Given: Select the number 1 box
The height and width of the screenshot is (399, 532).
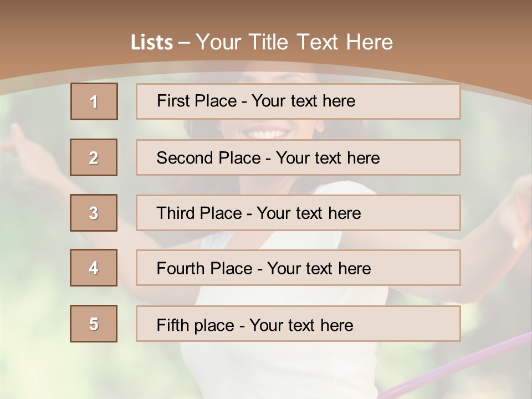Looking at the screenshot, I should coord(94,101).
